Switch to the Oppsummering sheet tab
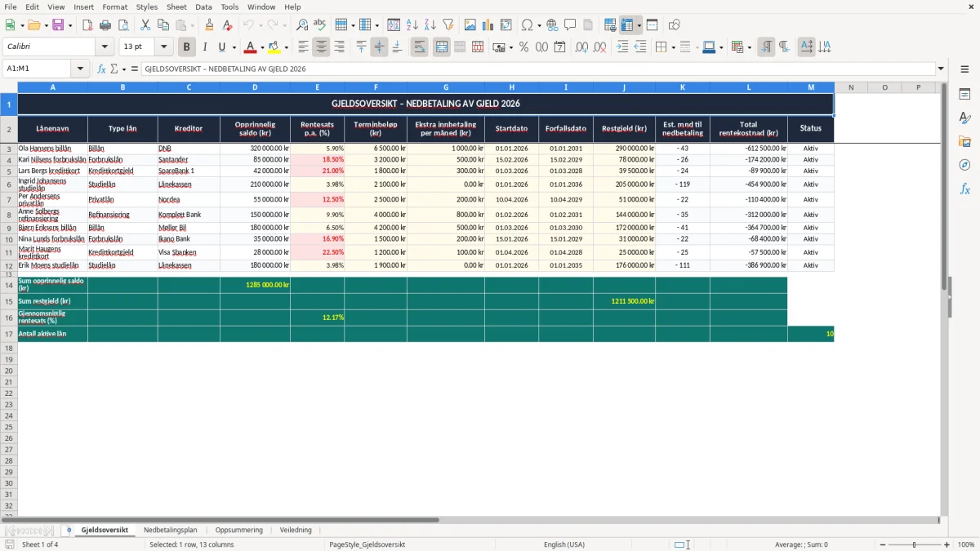This screenshot has width=980, height=551. 239,530
